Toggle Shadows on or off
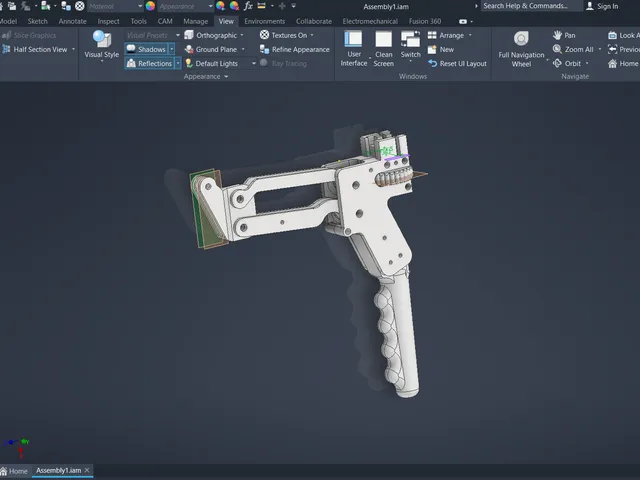The image size is (640, 480). 146,49
